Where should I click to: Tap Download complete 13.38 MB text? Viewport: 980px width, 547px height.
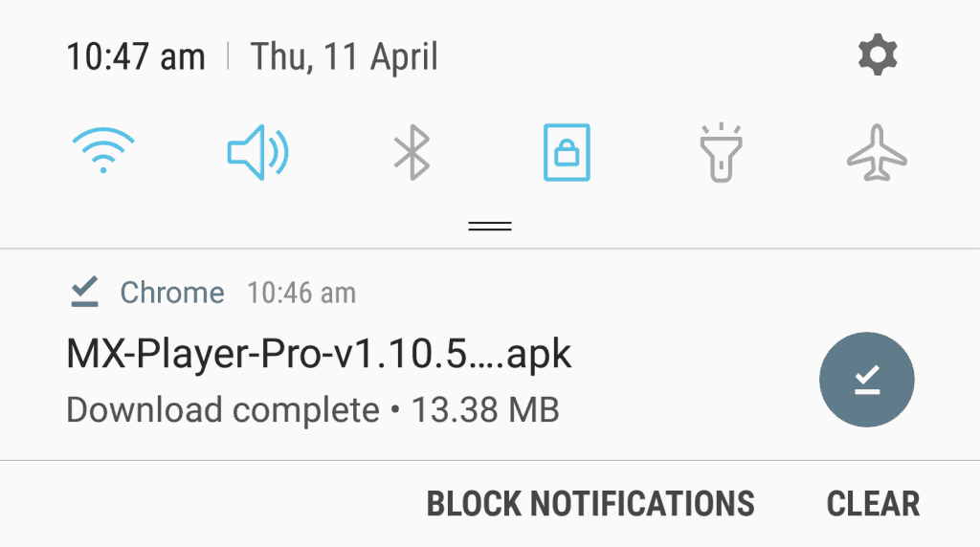coord(313,410)
